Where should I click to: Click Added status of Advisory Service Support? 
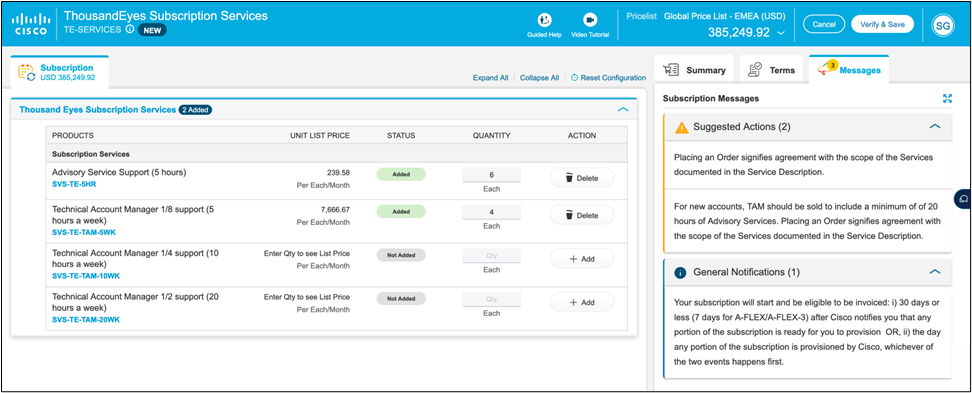point(401,174)
